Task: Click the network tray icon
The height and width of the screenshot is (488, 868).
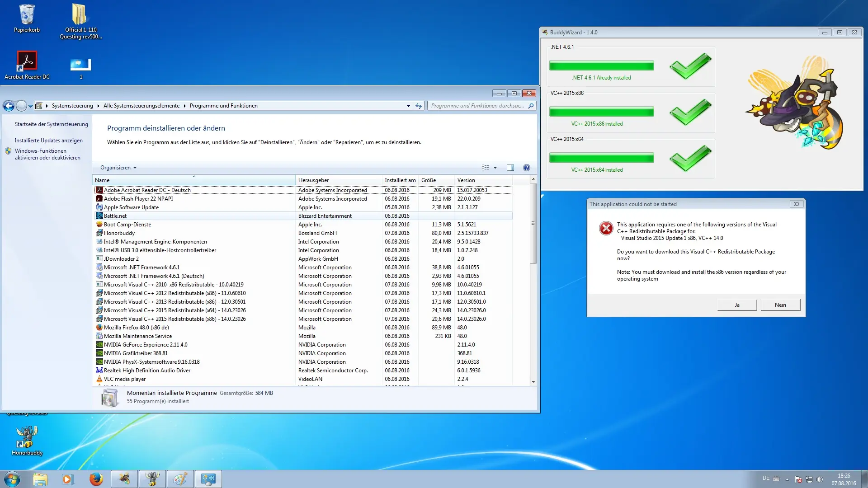Action: (x=809, y=479)
